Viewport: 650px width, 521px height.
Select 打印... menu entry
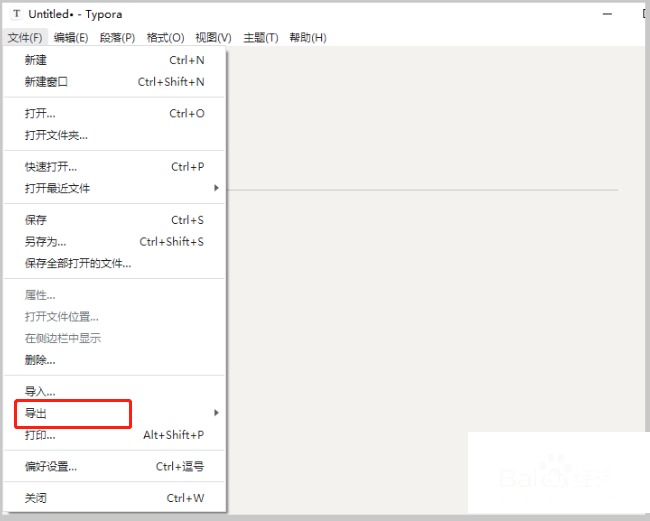[x=114, y=435]
